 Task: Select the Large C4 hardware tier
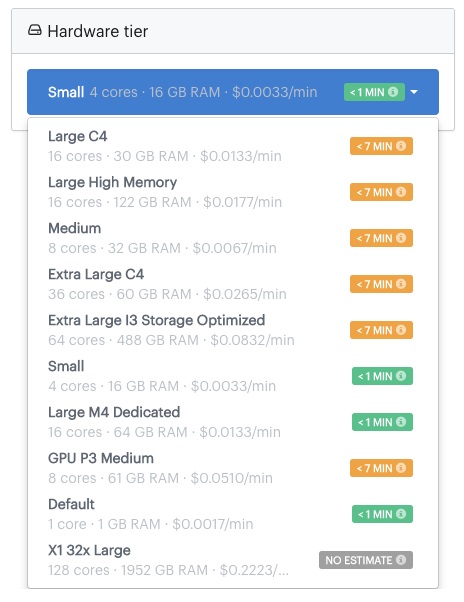pos(233,146)
